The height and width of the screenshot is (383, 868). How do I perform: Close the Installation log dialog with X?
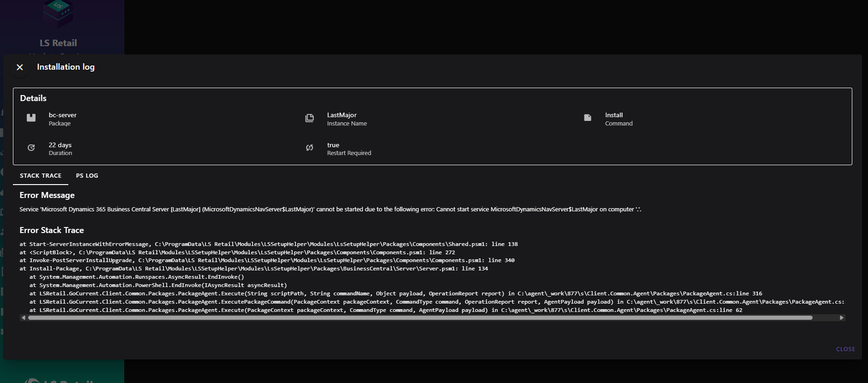coord(20,67)
